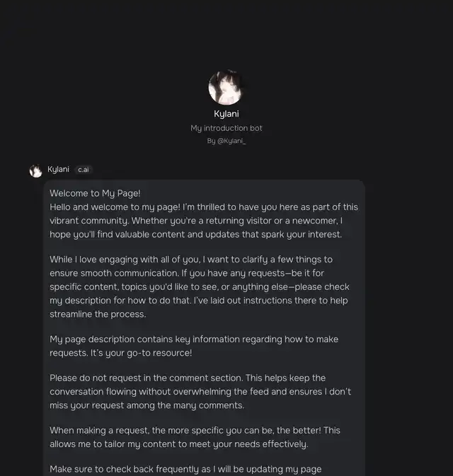
Task: Click the line starting "allows me to tailor"
Action: [x=179, y=444]
